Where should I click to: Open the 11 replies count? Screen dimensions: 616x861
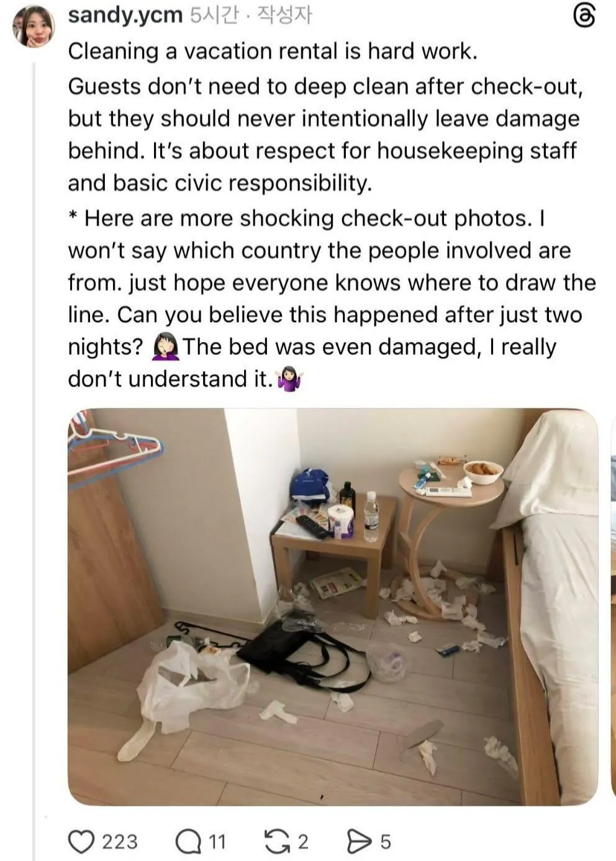(x=217, y=842)
